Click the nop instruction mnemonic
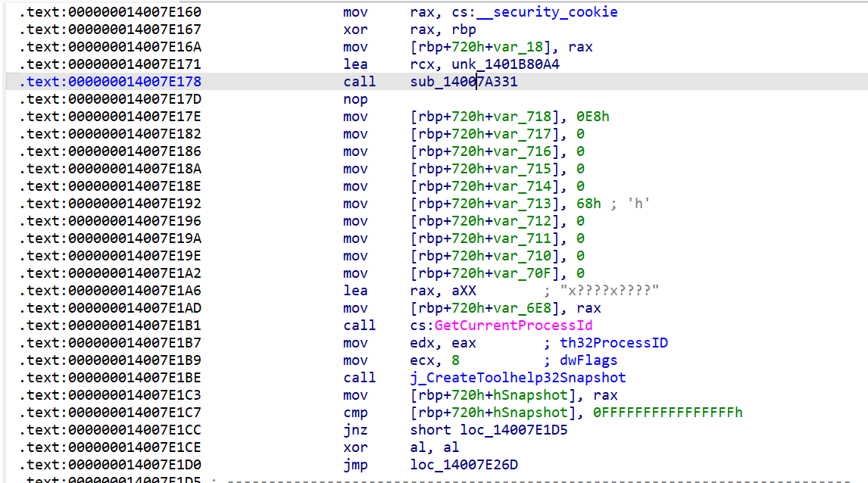 tap(355, 99)
